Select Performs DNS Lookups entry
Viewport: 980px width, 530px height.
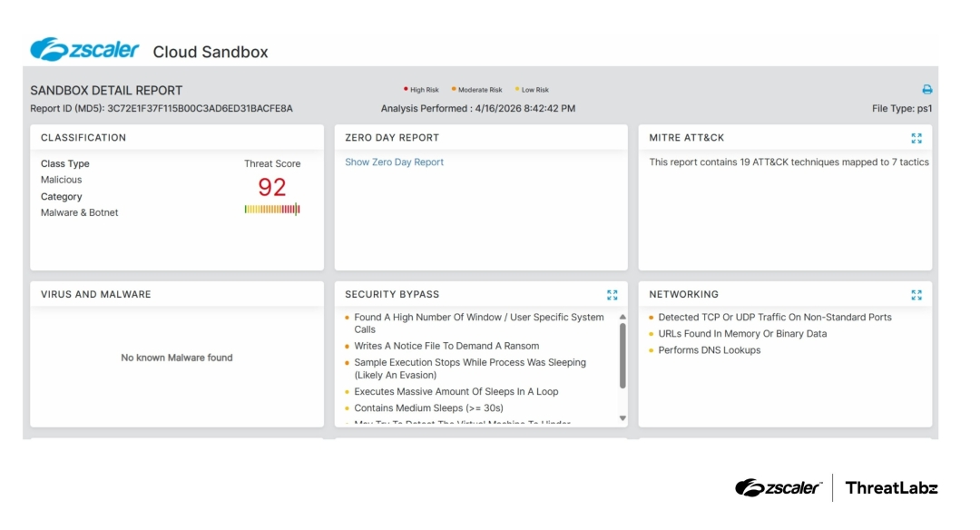point(709,350)
